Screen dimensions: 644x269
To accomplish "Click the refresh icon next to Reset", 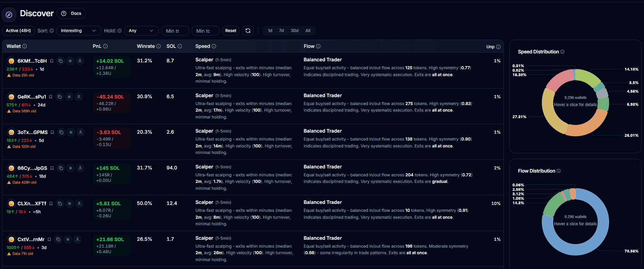I will pyautogui.click(x=248, y=31).
